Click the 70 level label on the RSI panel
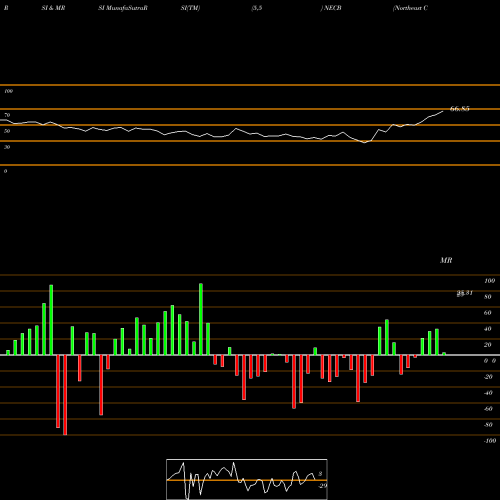The width and height of the screenshot is (500, 500). coord(7,115)
